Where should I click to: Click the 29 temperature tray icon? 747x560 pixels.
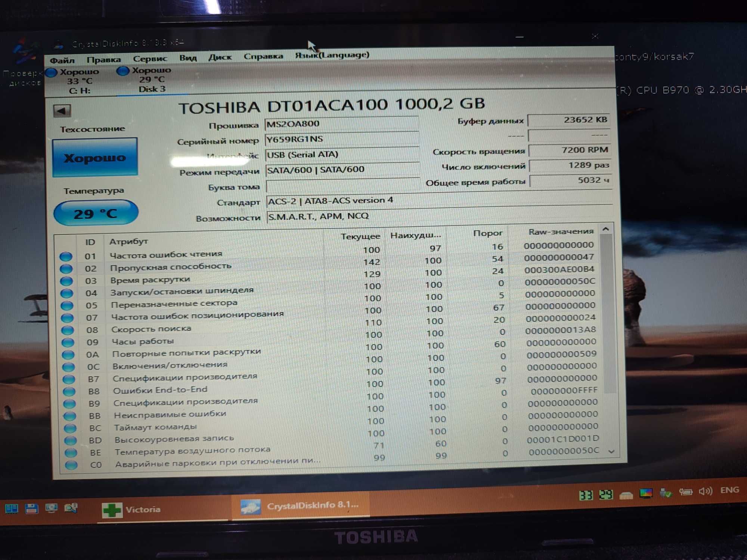606,495
